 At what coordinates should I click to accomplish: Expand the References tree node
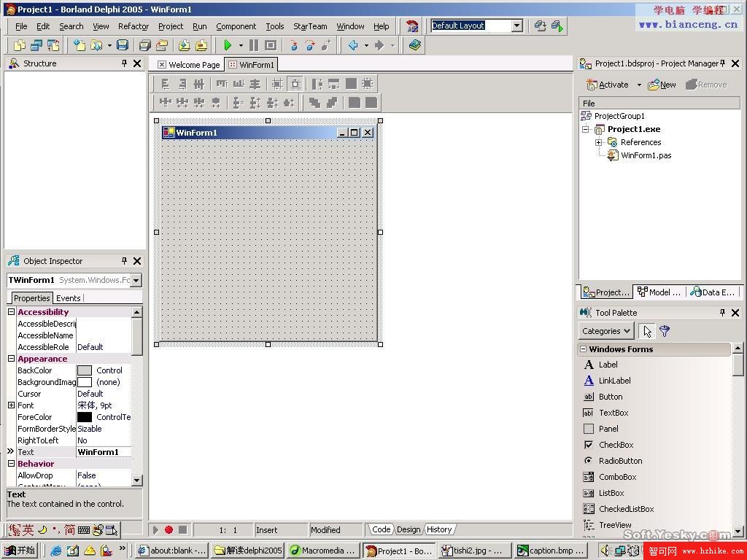598,142
